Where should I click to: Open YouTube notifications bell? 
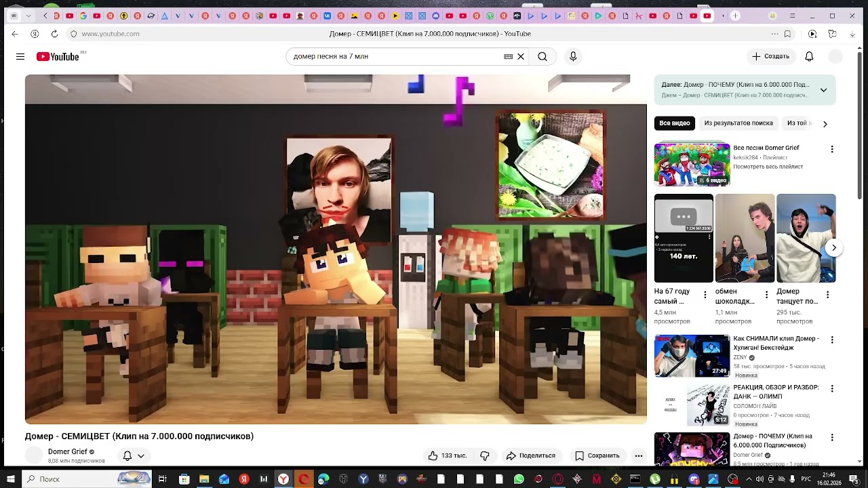click(809, 56)
